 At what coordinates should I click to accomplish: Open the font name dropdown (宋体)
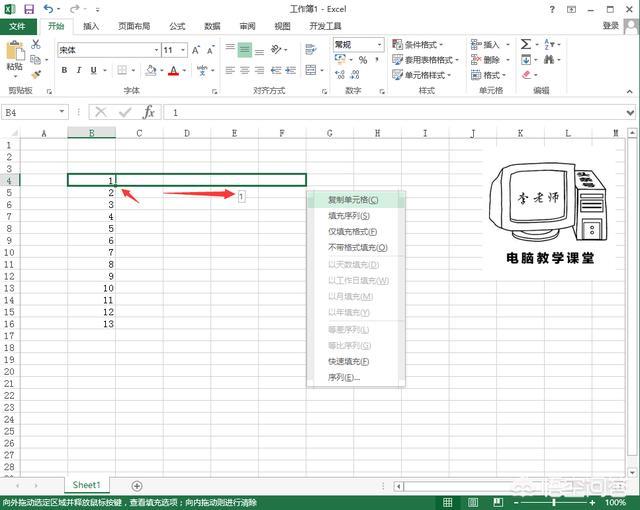pos(156,50)
